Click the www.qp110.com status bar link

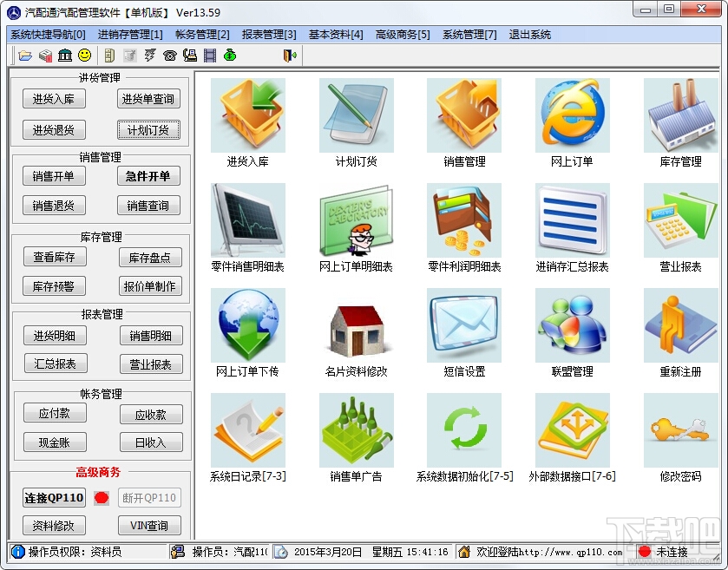tap(571, 552)
